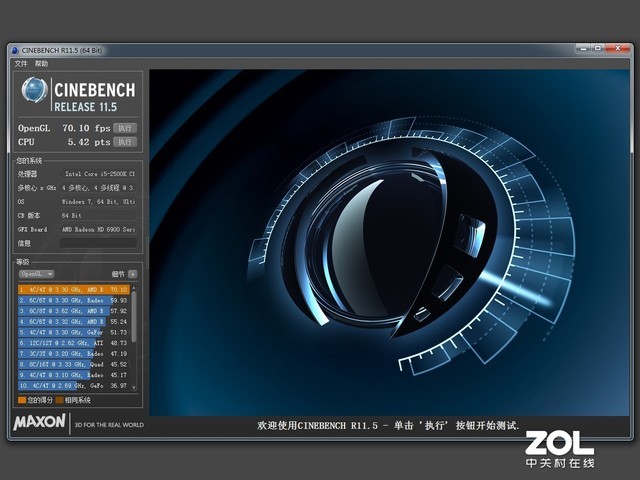Click the ranking list scroll down arrow
Viewport: 640px width, 480px height.
coord(134,388)
